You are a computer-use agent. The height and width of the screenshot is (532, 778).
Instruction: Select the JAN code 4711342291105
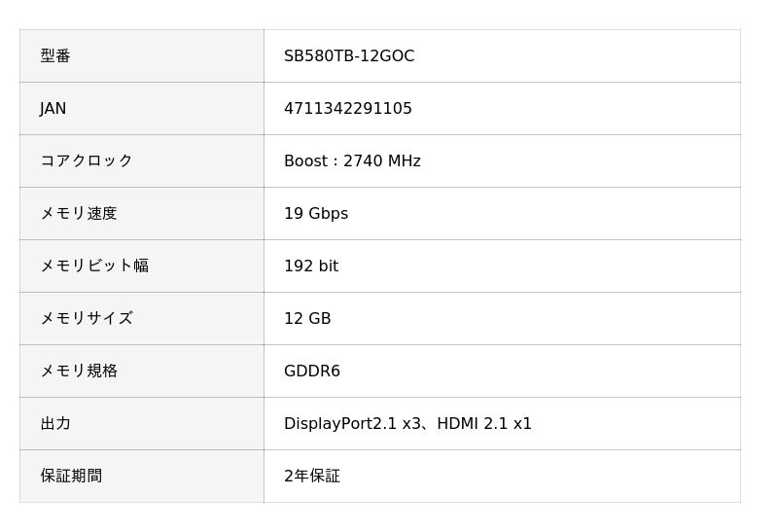pos(347,109)
